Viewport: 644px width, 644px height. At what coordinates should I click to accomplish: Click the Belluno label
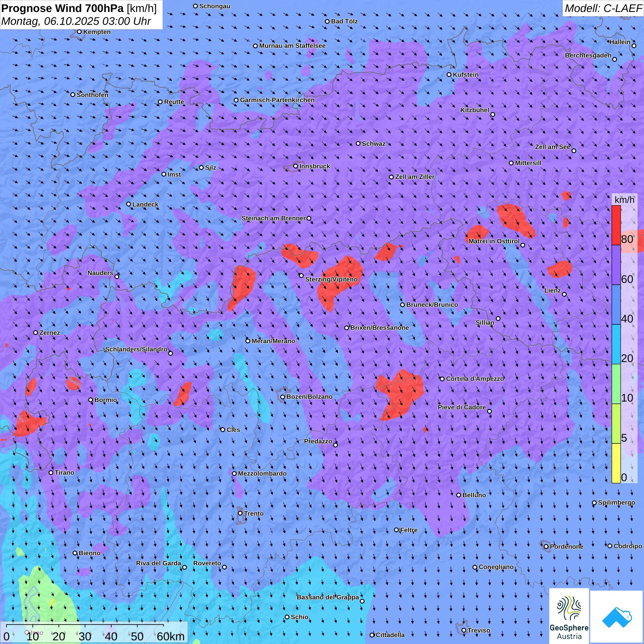[x=474, y=495]
